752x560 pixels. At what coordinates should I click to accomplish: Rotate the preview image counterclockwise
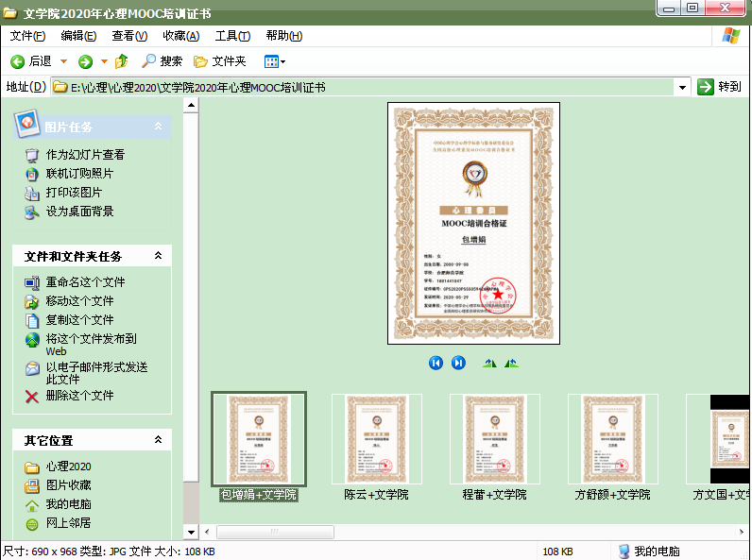point(511,363)
